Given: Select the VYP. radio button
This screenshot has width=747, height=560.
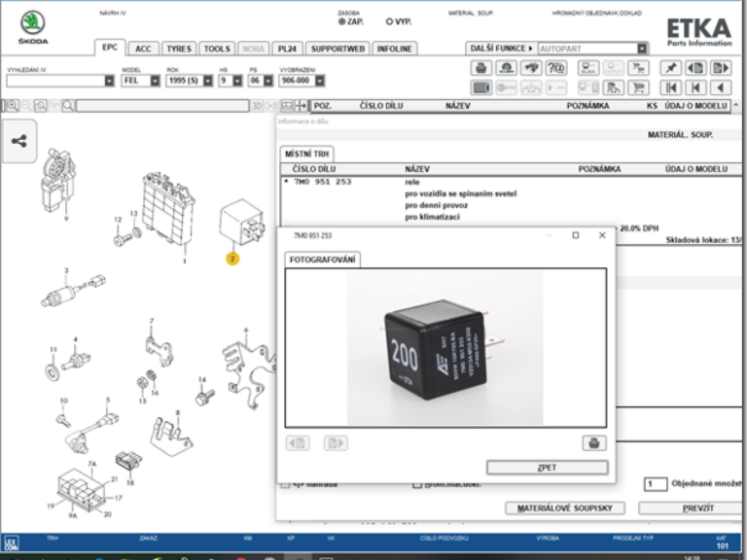Looking at the screenshot, I should tap(389, 21).
